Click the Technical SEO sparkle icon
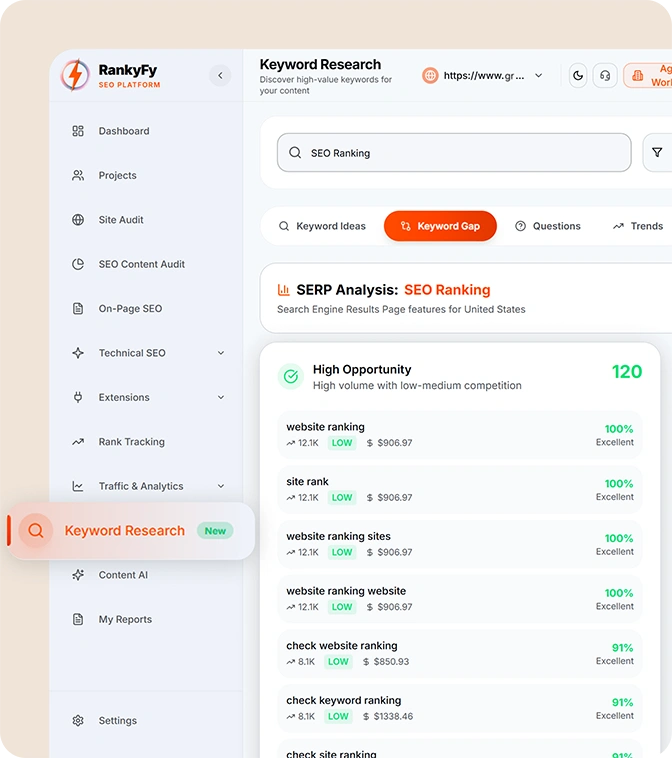Viewport: 672px width, 758px height. tap(78, 353)
